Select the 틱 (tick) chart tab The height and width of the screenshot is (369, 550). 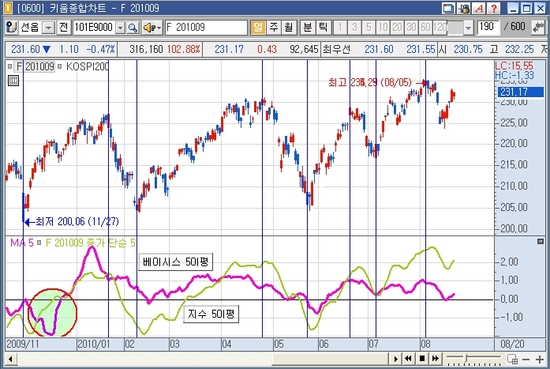coord(323,27)
